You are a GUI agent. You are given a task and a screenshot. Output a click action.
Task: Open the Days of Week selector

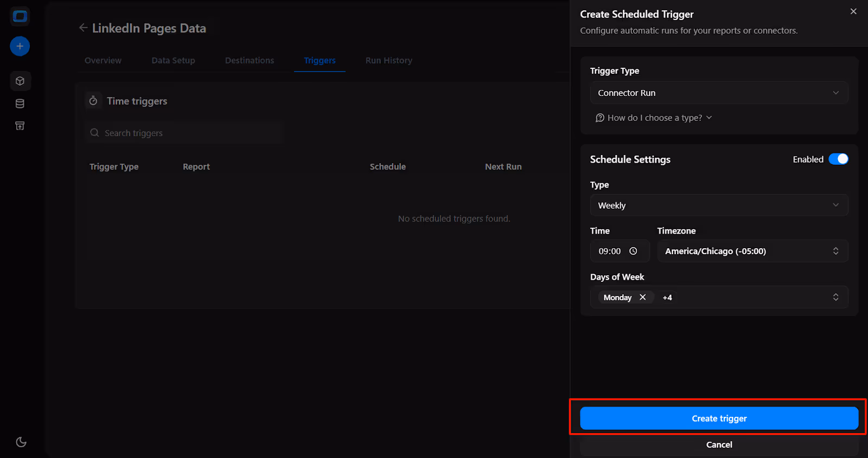click(x=719, y=297)
